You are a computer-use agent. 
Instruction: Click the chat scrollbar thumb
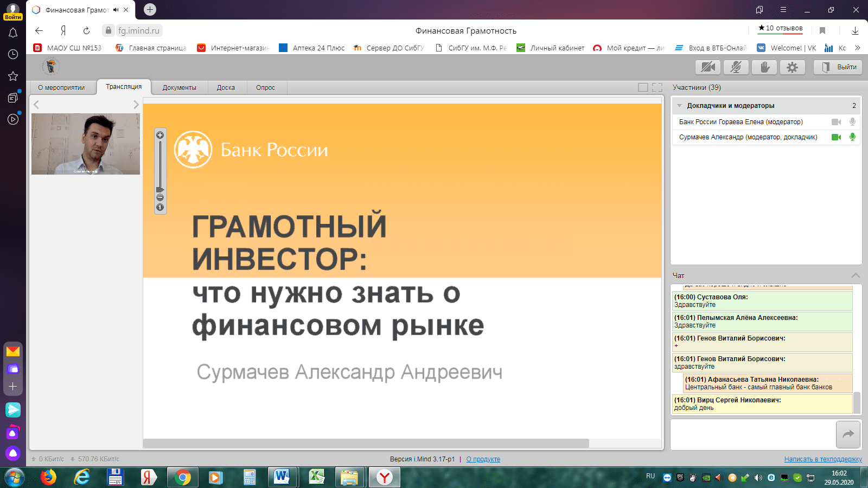[x=857, y=402]
